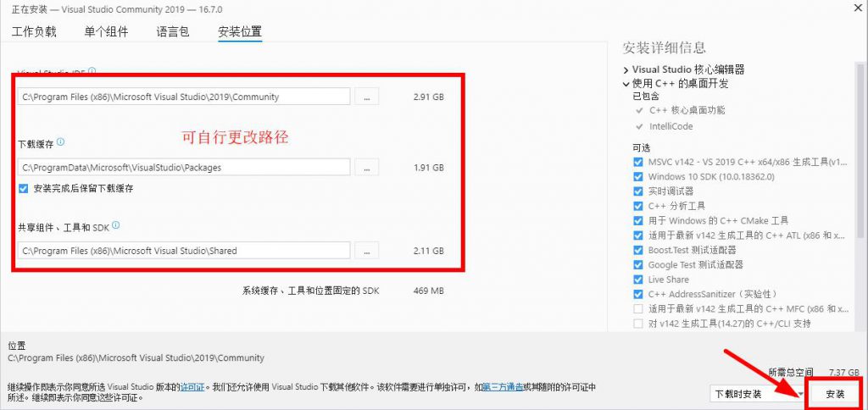Viewport: 868px width, 410px height.
Task: Click the info icon next to 共享组件、工具和 SDK
Action: 115,225
